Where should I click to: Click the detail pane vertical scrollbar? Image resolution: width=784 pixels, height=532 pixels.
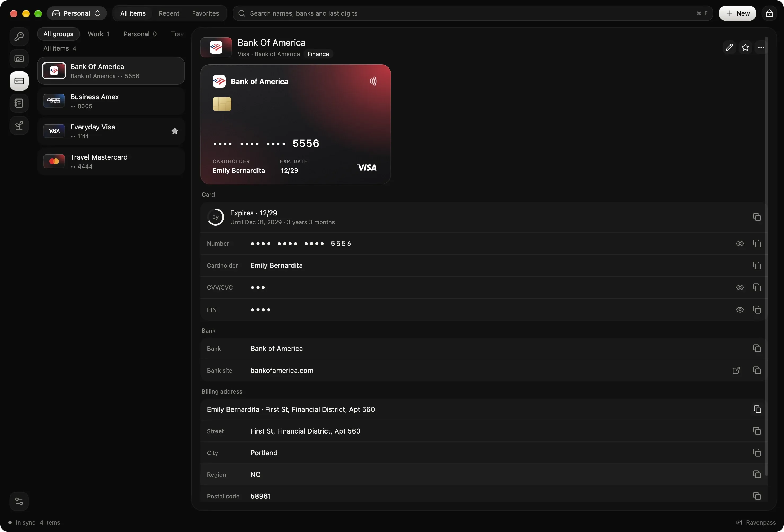pyautogui.click(x=767, y=256)
